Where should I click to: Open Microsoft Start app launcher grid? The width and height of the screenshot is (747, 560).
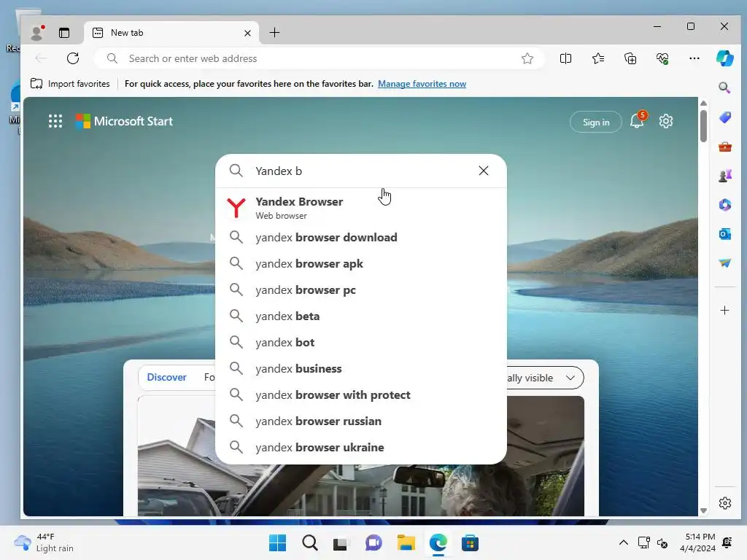click(55, 121)
